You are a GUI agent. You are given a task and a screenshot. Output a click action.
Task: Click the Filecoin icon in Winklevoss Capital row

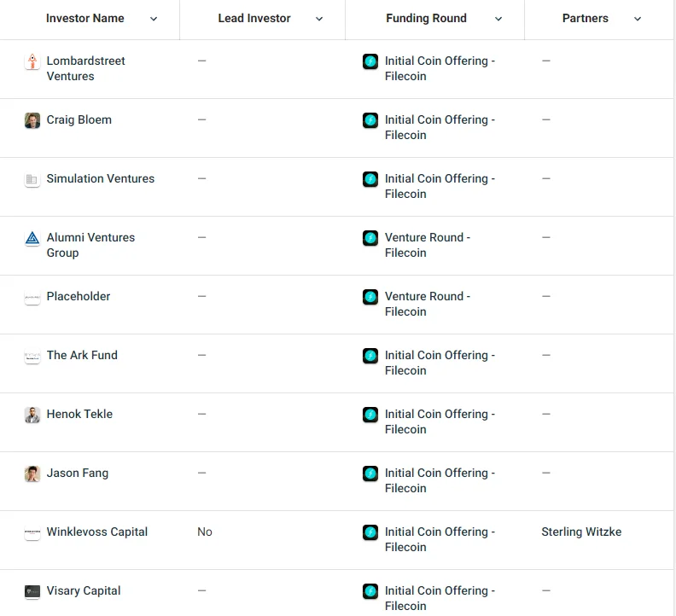point(370,532)
